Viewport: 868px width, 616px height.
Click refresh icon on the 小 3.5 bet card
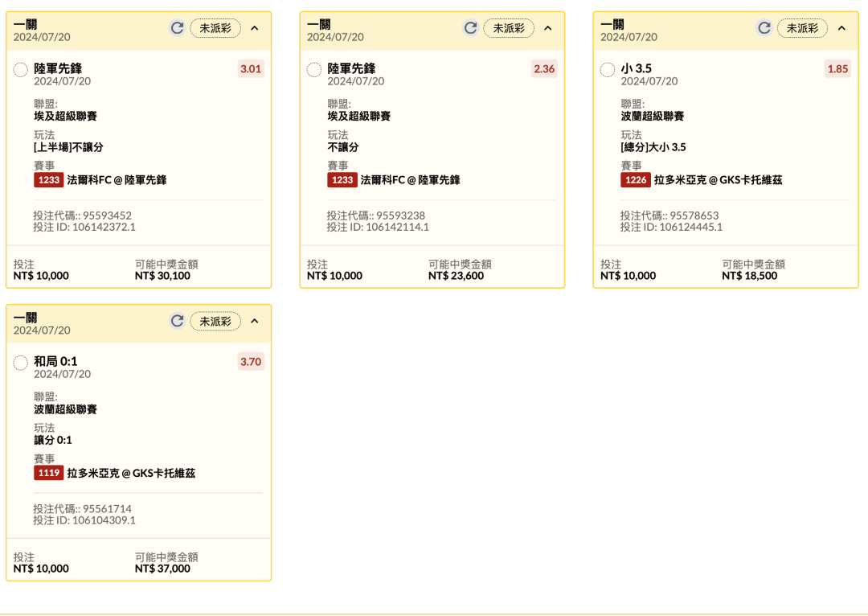764,28
